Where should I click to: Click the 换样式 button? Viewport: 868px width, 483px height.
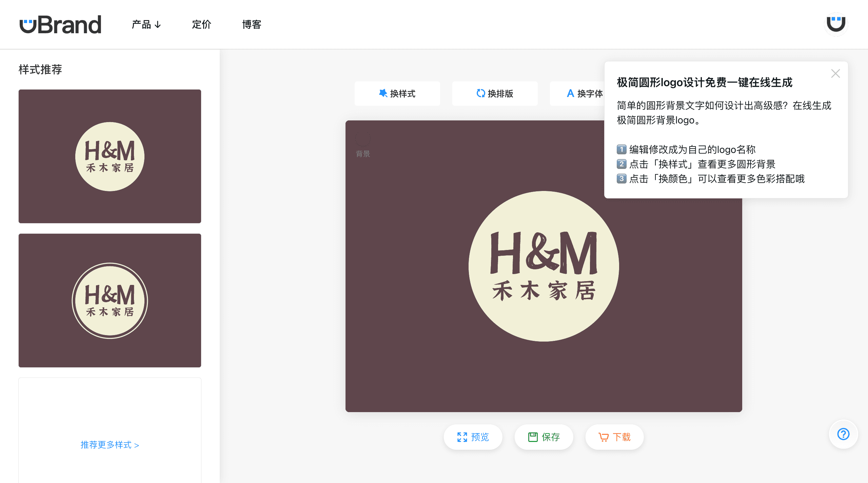[x=397, y=94]
